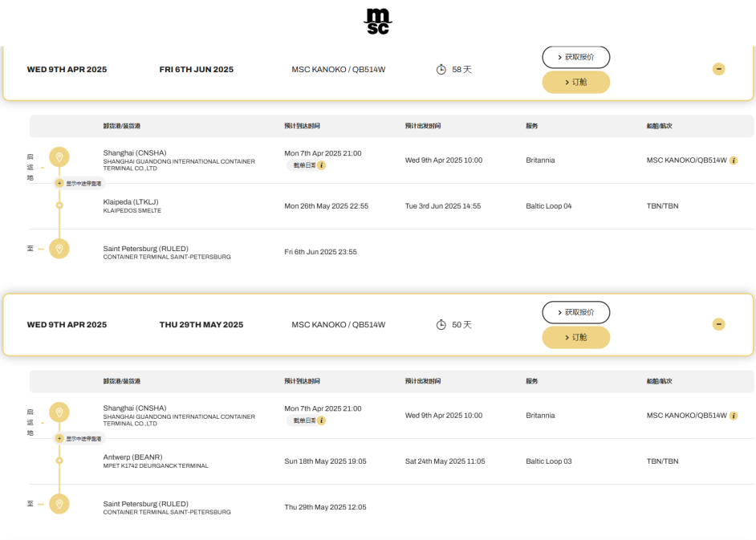Click 订舱 for the 50-day sailing
The image size is (756, 540).
[575, 337]
